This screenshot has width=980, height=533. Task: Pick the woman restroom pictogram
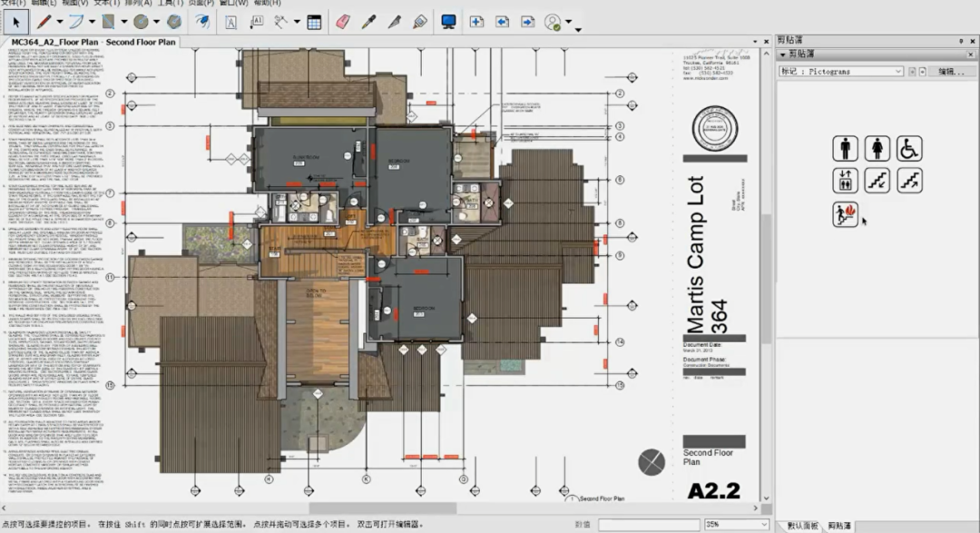tap(877, 149)
